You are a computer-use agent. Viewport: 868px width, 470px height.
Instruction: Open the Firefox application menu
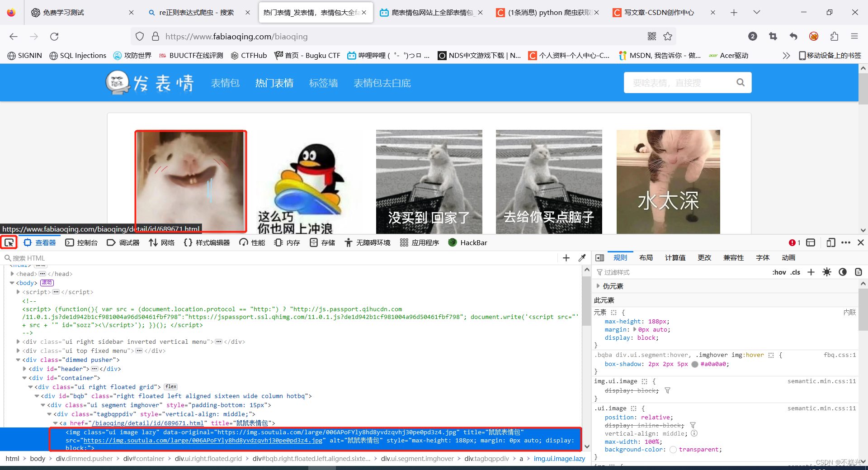pos(854,37)
